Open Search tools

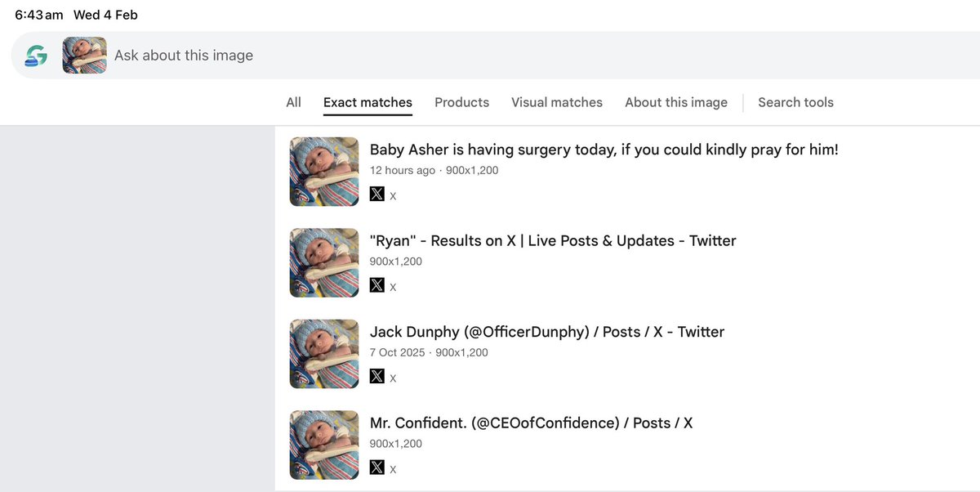coord(795,102)
